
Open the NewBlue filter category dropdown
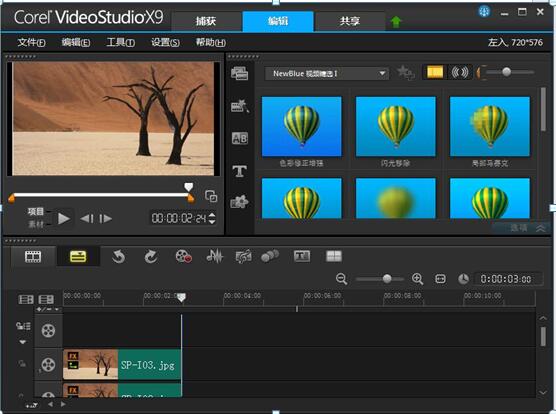327,74
